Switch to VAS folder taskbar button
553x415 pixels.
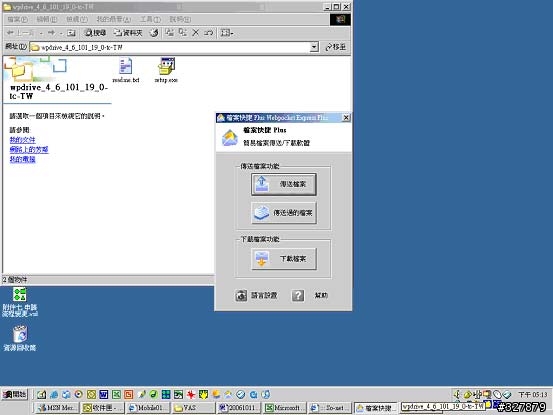pos(193,408)
